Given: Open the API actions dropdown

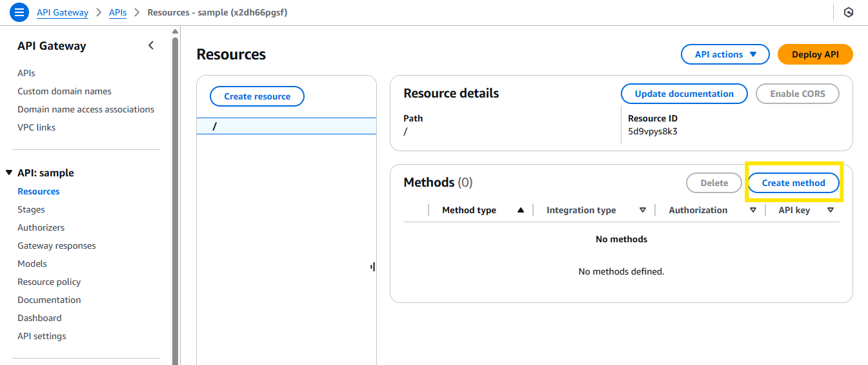Looking at the screenshot, I should (725, 54).
